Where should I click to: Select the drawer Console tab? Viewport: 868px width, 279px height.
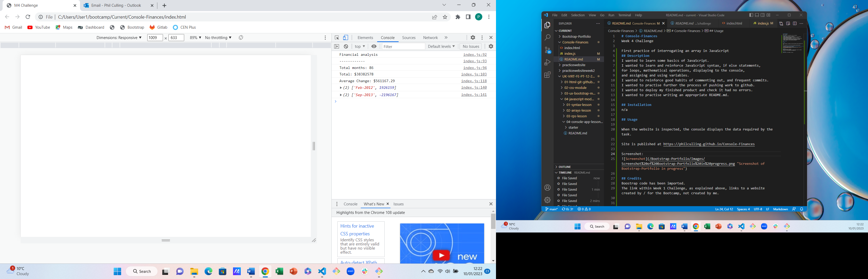[351, 204]
